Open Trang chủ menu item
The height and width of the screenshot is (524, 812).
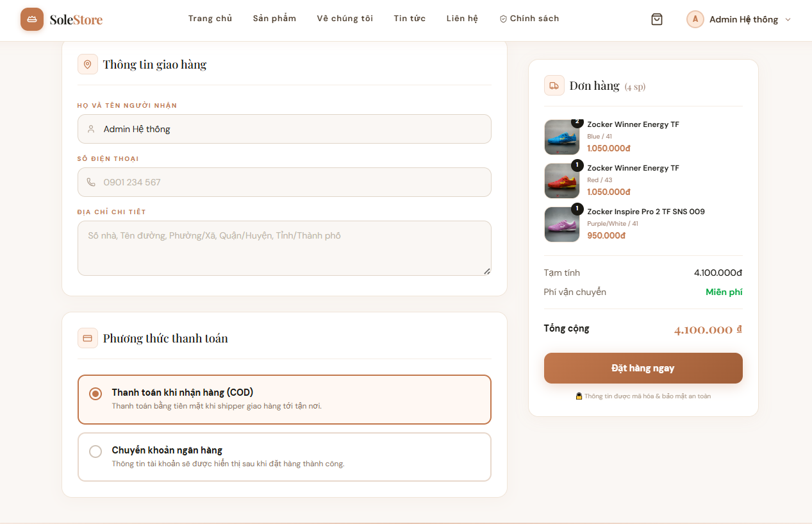tap(210, 19)
